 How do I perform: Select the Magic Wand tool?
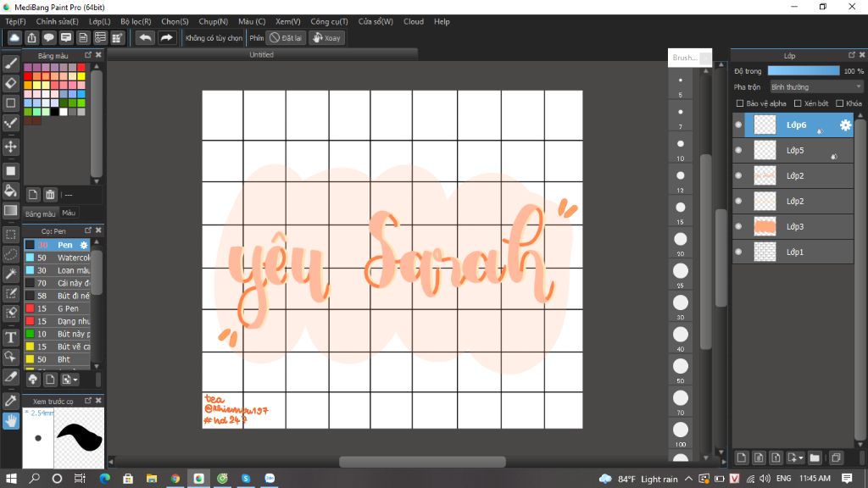[10, 274]
